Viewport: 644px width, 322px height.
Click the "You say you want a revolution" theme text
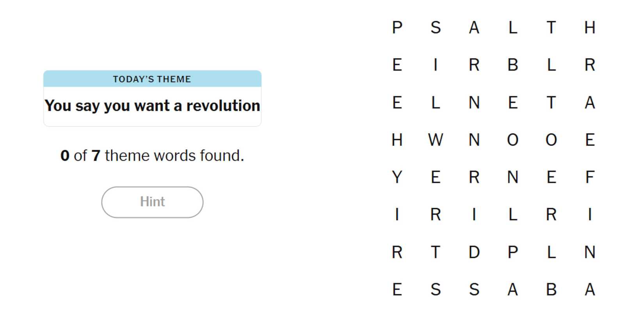click(x=152, y=106)
